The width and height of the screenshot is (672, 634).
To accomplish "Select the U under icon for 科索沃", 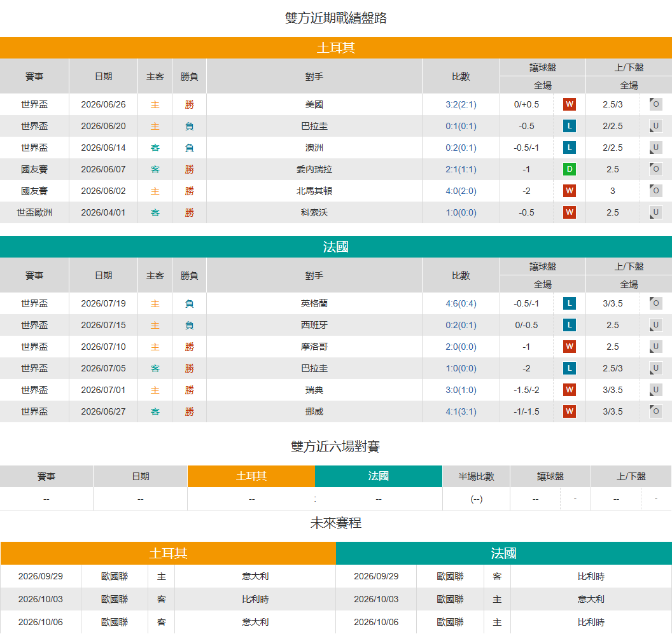I will click(x=655, y=212).
